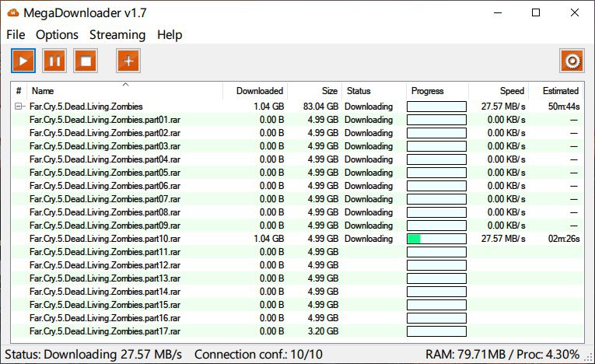Image resolution: width=595 pixels, height=364 pixels.
Task: Open the Help menu
Action: 170,35
